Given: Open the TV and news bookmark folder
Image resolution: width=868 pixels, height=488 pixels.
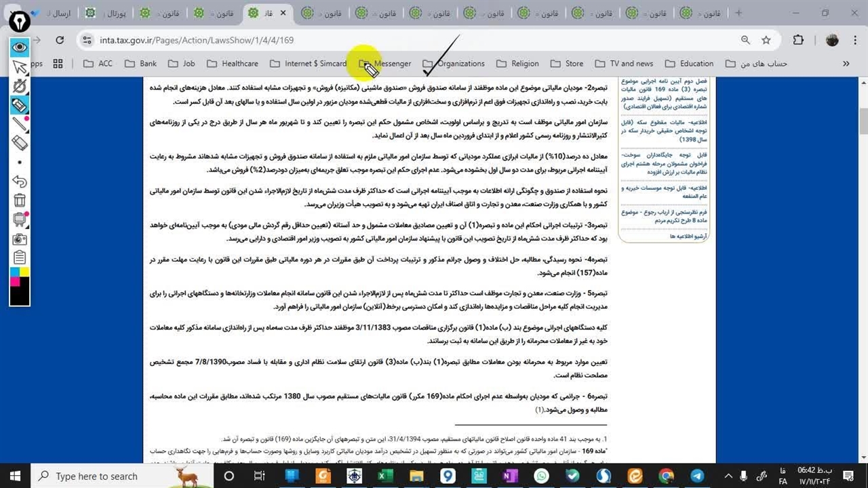Looking at the screenshot, I should pos(624,64).
